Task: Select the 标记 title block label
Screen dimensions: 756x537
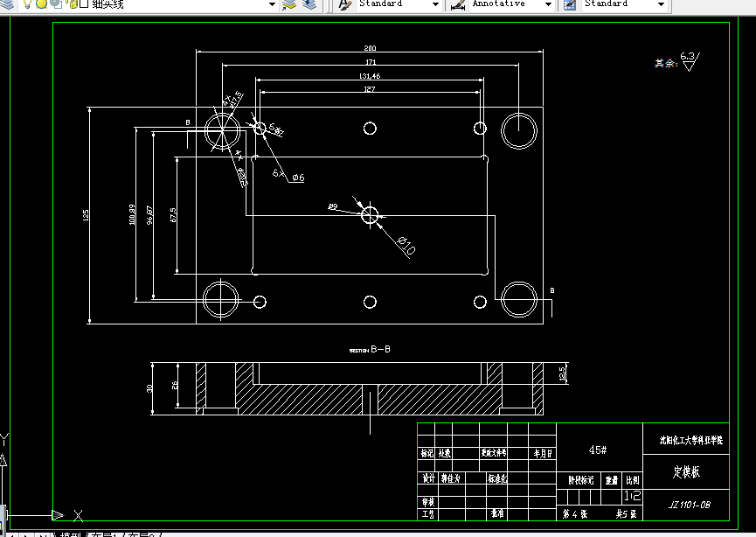Action: (427, 452)
